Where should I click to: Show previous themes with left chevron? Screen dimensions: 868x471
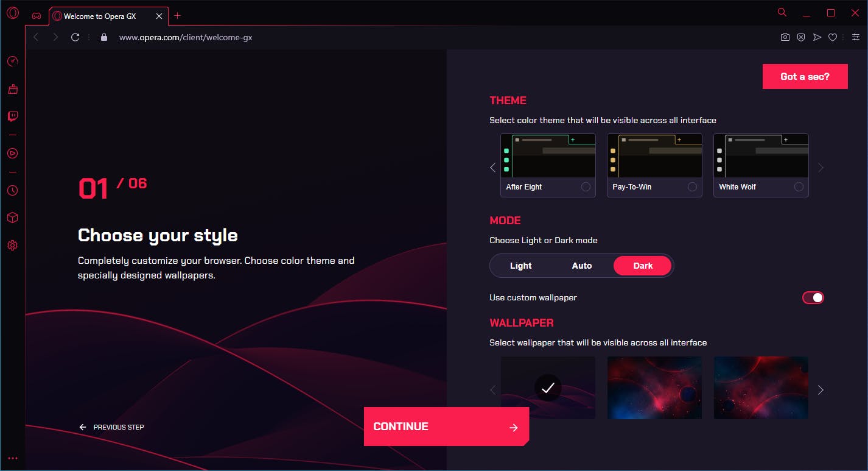493,167
